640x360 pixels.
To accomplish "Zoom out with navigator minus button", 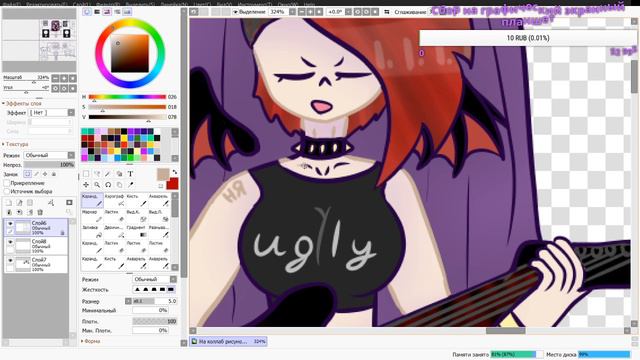I will click(x=55, y=78).
